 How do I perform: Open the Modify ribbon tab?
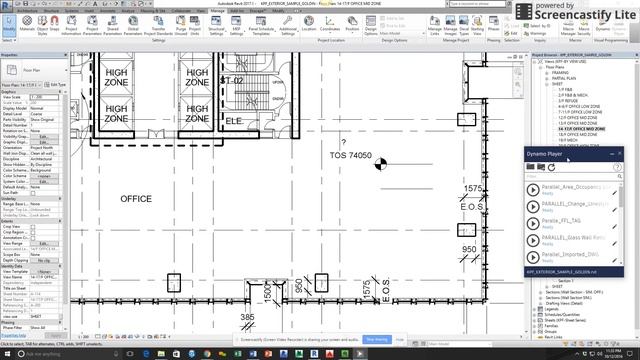278,11
